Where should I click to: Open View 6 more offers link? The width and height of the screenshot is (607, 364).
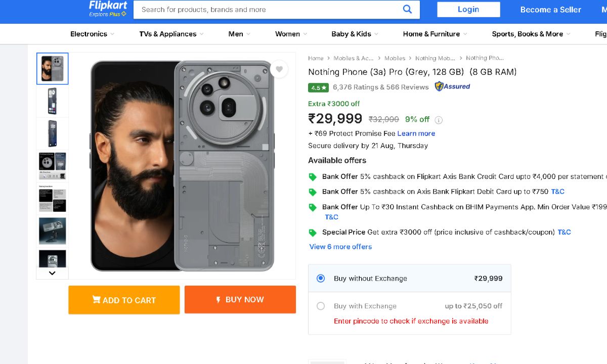point(340,247)
